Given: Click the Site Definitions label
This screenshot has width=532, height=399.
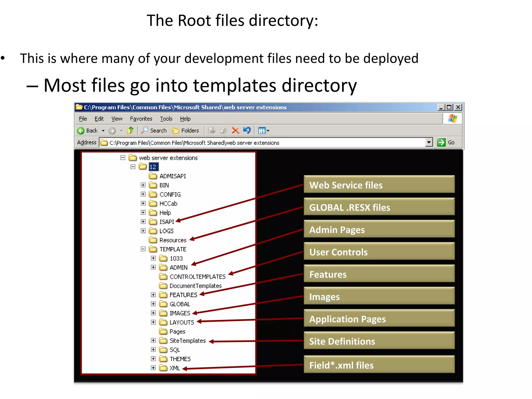Looking at the screenshot, I should click(x=379, y=341).
